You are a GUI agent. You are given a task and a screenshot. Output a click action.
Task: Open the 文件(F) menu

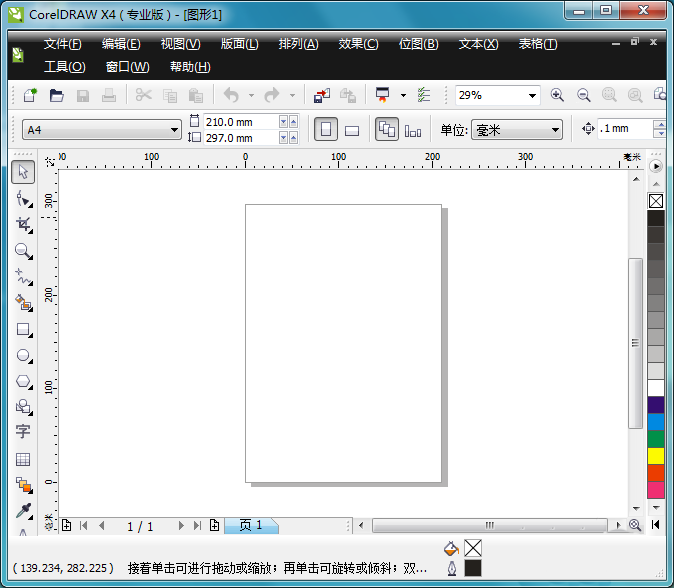tap(62, 44)
